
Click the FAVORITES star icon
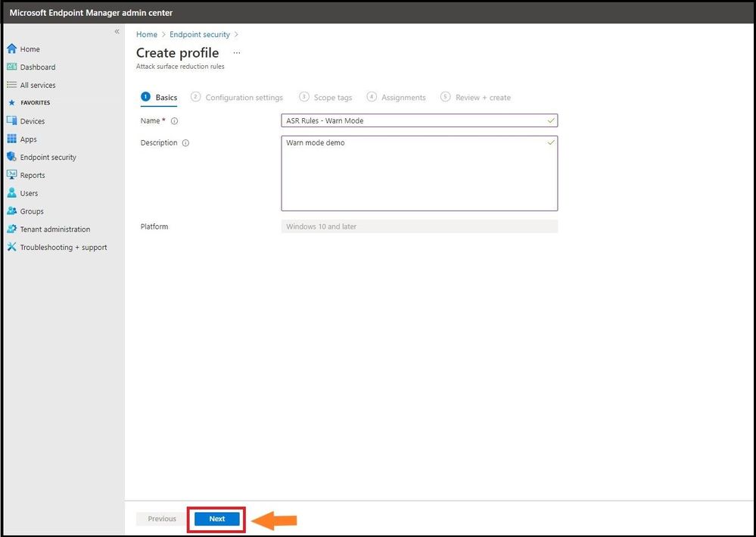12,103
